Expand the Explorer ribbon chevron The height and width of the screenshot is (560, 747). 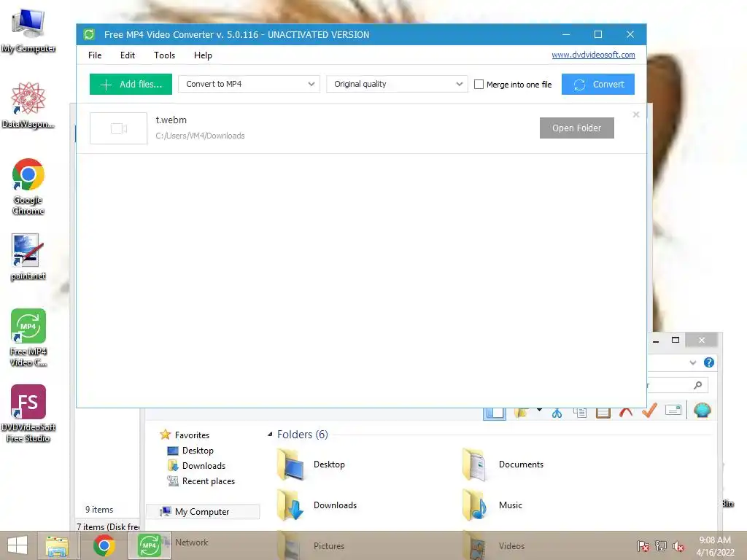point(693,362)
